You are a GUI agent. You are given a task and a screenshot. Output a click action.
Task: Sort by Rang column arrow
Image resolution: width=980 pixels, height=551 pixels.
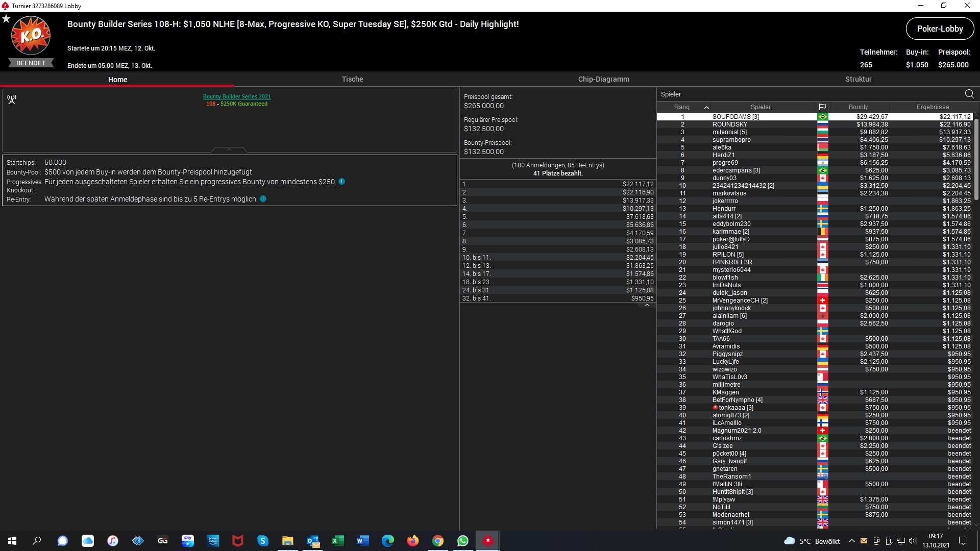[x=706, y=107]
